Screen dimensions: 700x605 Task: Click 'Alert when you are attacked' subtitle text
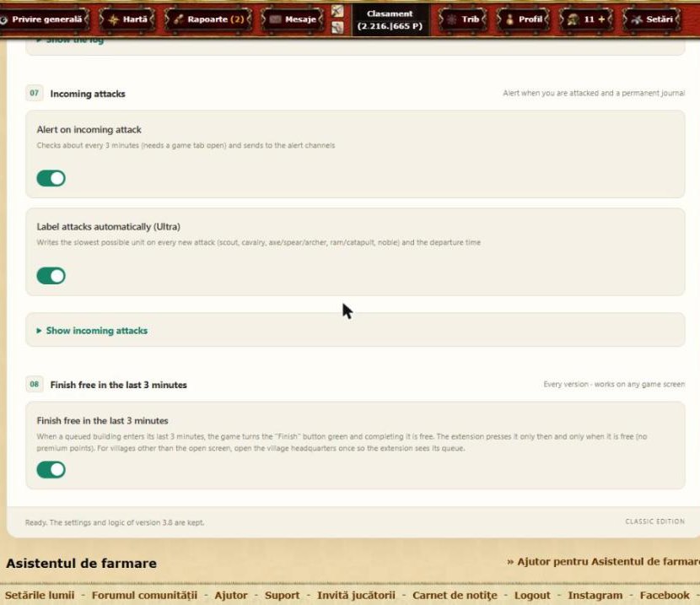point(594,93)
